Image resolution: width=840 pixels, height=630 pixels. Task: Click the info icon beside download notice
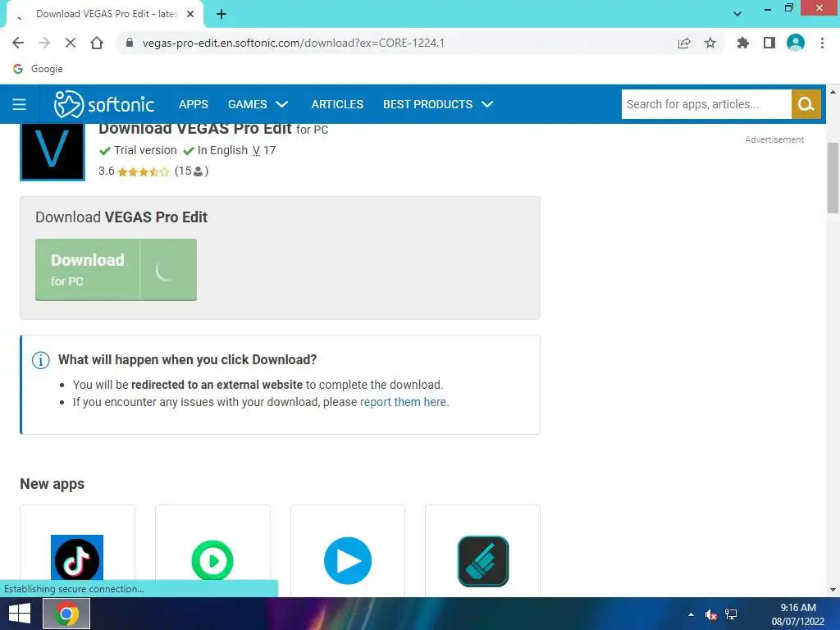point(41,360)
